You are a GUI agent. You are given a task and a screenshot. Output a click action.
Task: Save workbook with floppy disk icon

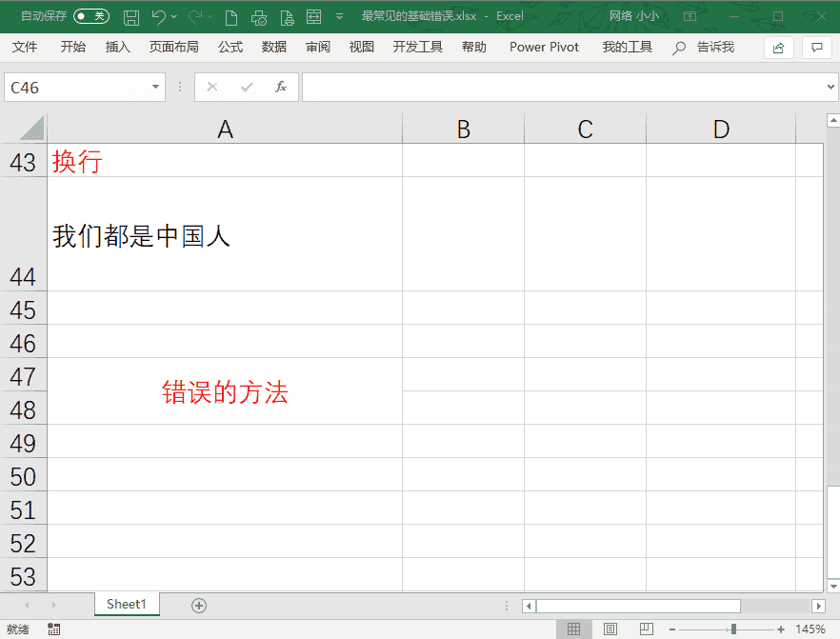pyautogui.click(x=131, y=17)
